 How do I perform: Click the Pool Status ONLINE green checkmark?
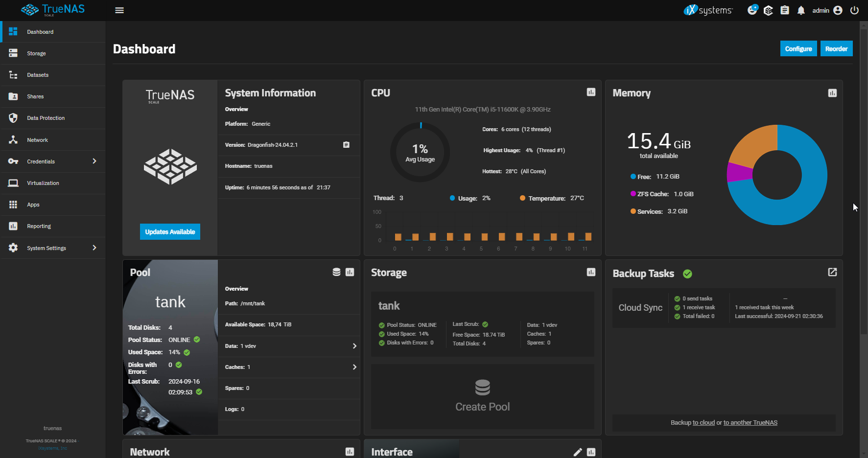(x=197, y=340)
